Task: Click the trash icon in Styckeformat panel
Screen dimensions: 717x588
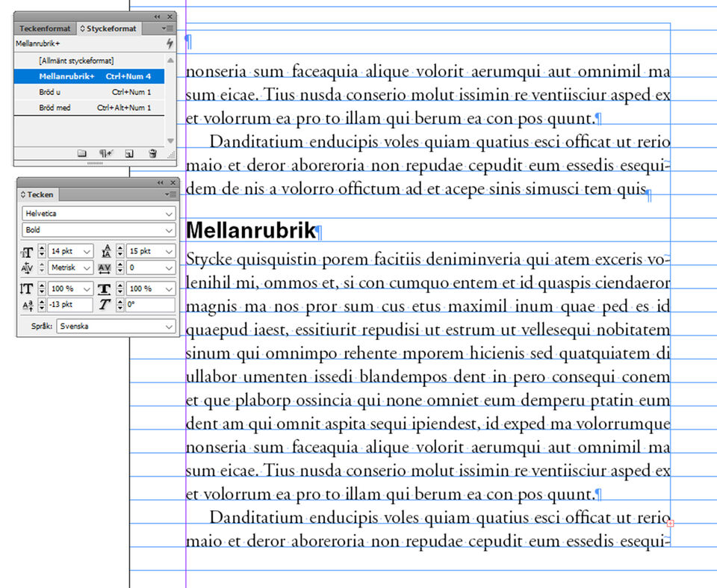Action: coord(152,153)
